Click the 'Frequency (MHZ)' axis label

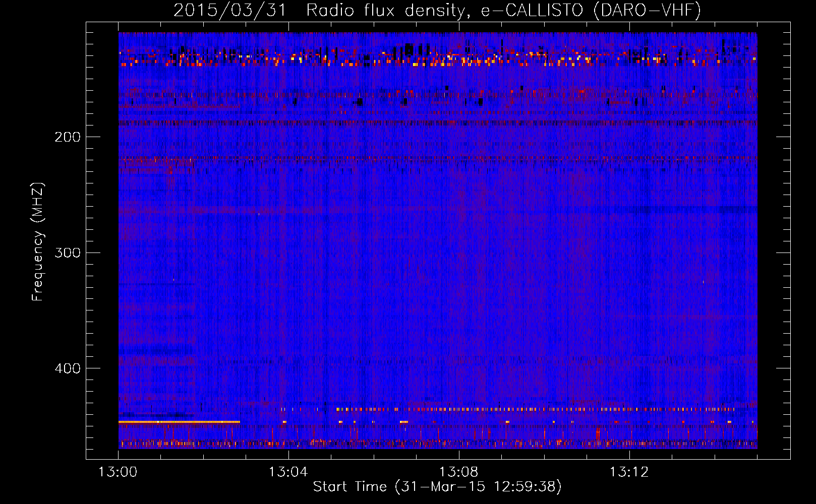(38, 241)
